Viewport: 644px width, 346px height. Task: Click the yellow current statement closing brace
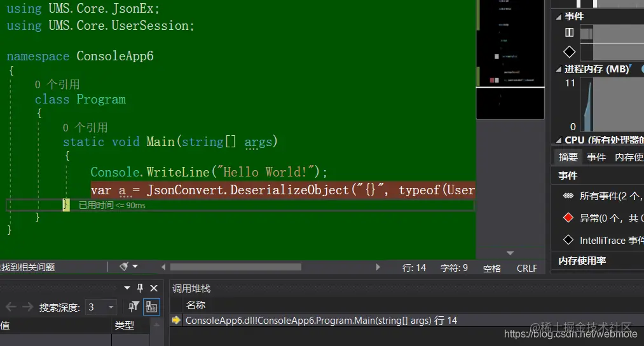(x=65, y=204)
